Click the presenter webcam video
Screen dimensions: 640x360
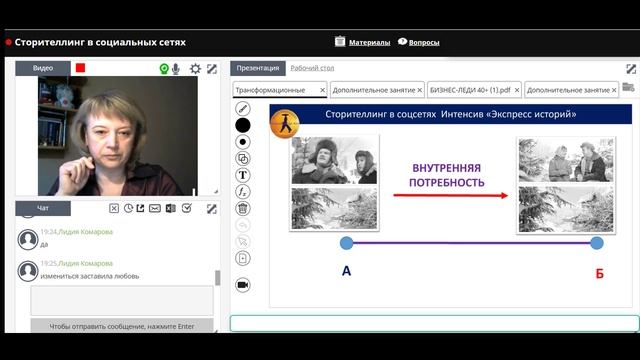pyautogui.click(x=118, y=136)
